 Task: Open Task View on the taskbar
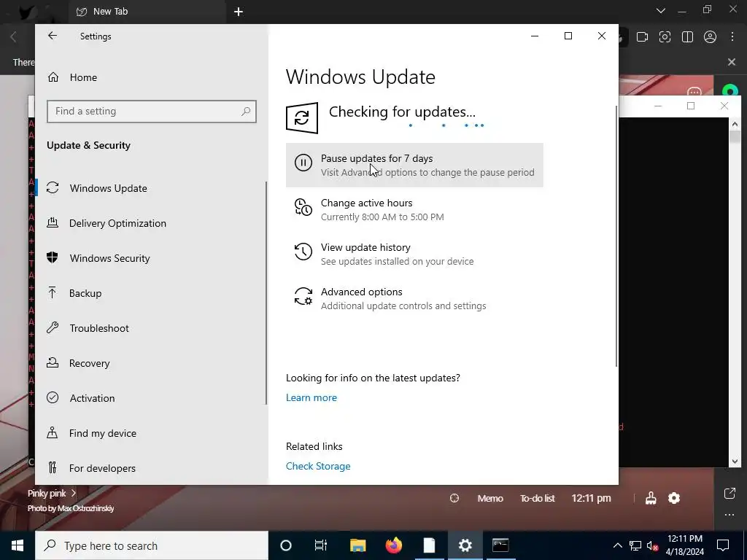tap(321, 545)
